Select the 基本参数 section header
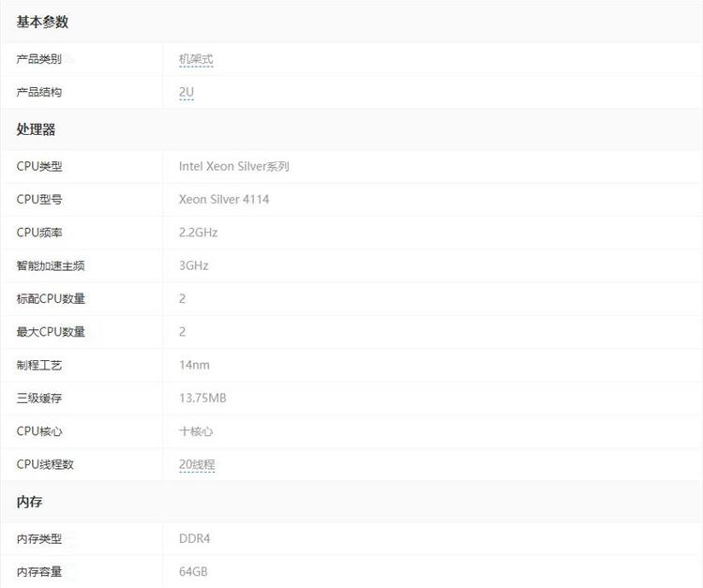 pyautogui.click(x=42, y=22)
